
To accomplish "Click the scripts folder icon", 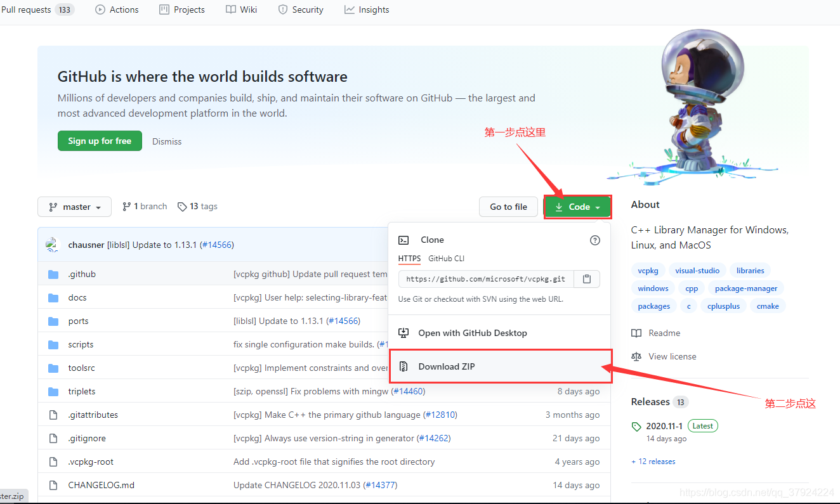I will tap(53, 345).
